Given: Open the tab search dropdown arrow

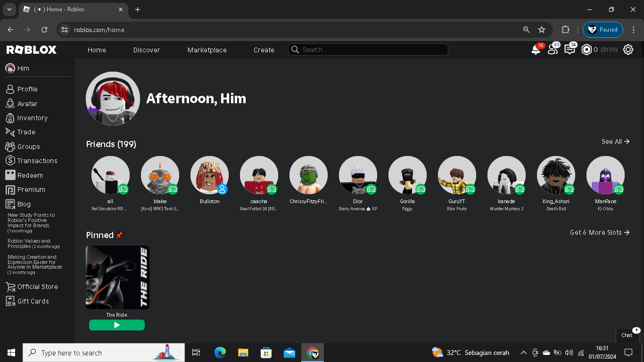Looking at the screenshot, I should [9, 9].
